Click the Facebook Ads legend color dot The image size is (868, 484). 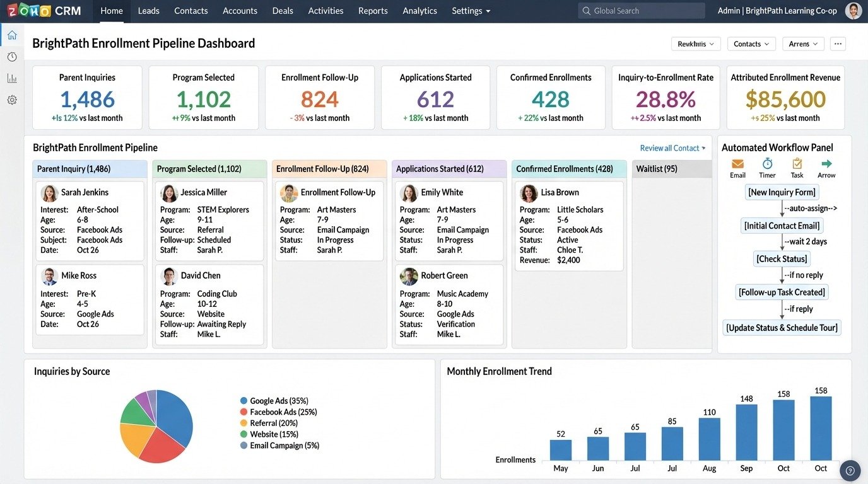[244, 412]
